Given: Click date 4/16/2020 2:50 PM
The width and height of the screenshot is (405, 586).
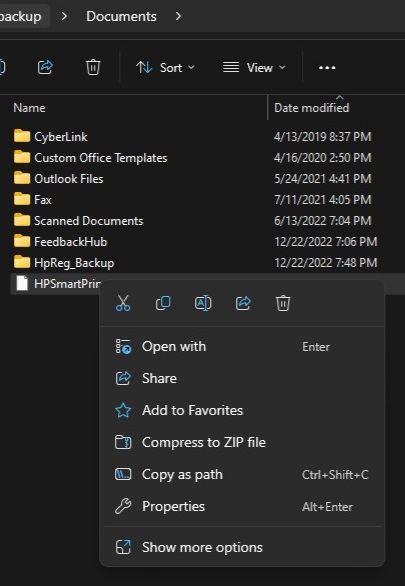Looking at the screenshot, I should point(323,158).
